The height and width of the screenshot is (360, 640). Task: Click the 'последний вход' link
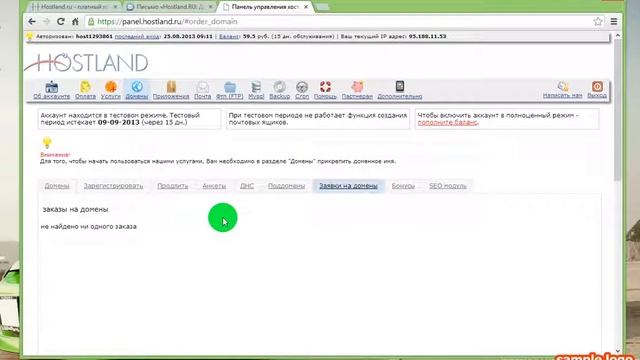pos(137,36)
